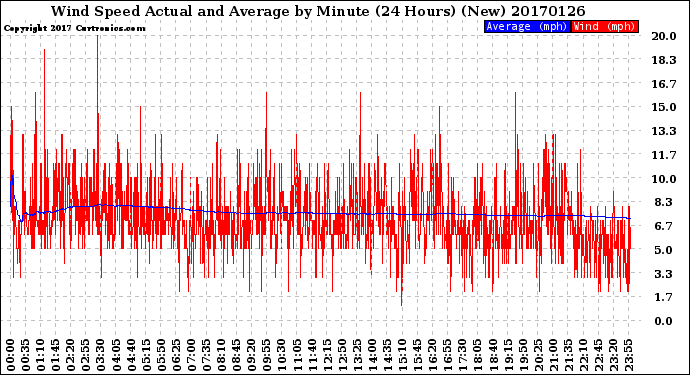
Task: Select the 20.0 y-axis value
Action: pos(664,36)
